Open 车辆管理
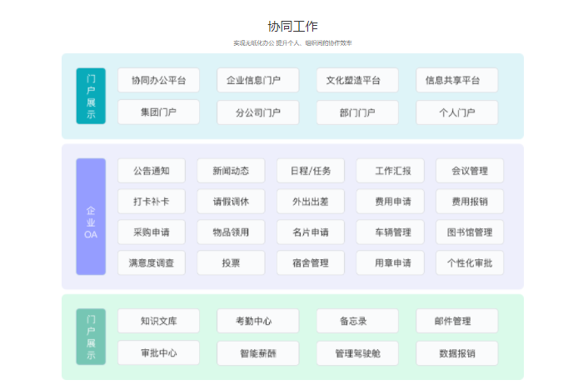This screenshot has height=385, width=588. pos(390,232)
